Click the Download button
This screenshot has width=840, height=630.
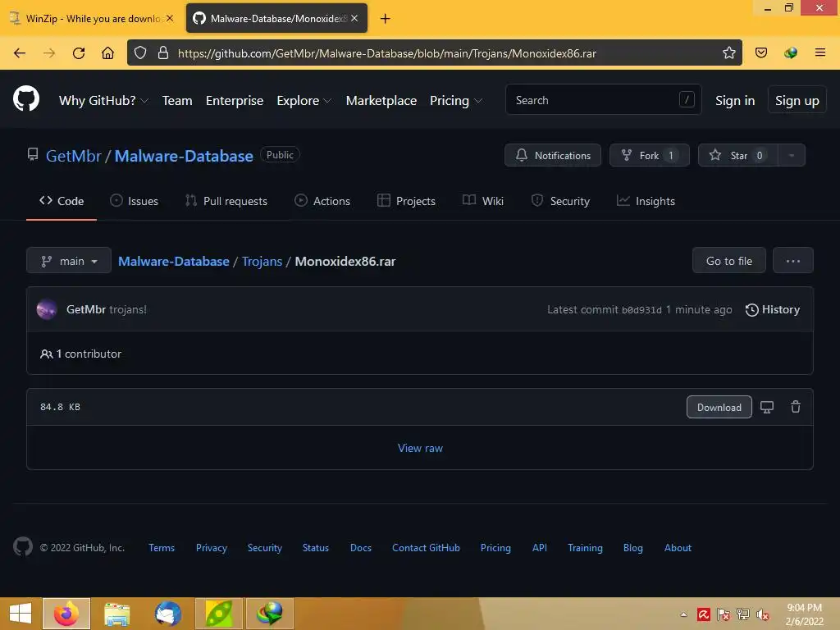pyautogui.click(x=719, y=407)
